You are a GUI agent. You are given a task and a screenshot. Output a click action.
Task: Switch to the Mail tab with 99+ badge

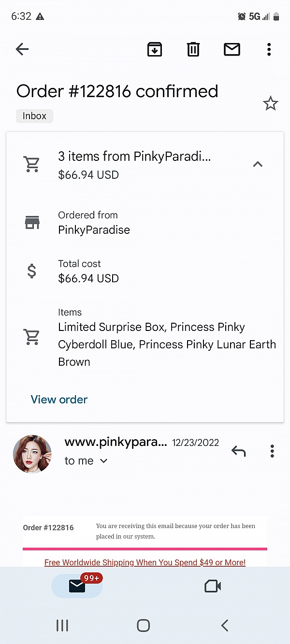point(77,586)
